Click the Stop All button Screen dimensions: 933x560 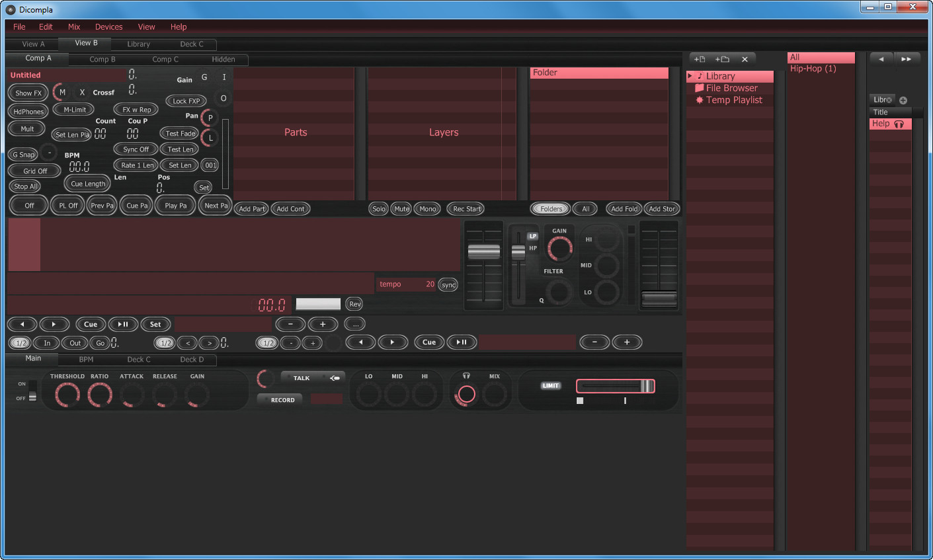(25, 186)
